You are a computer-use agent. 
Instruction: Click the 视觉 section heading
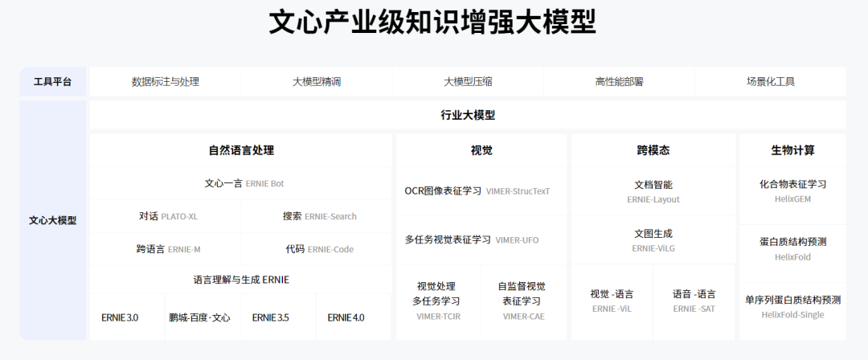pos(481,150)
